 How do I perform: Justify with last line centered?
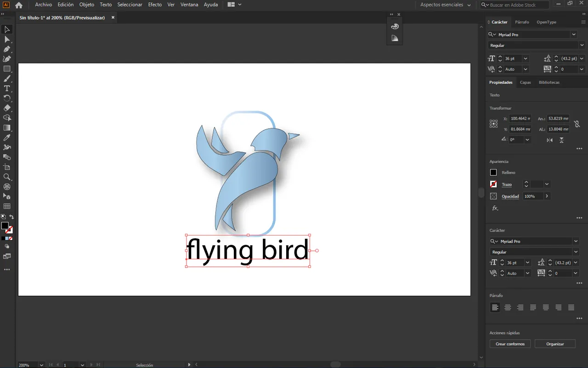(x=546, y=307)
